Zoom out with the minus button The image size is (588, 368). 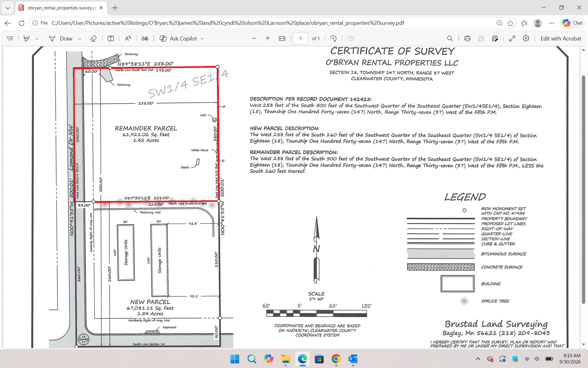click(x=254, y=38)
